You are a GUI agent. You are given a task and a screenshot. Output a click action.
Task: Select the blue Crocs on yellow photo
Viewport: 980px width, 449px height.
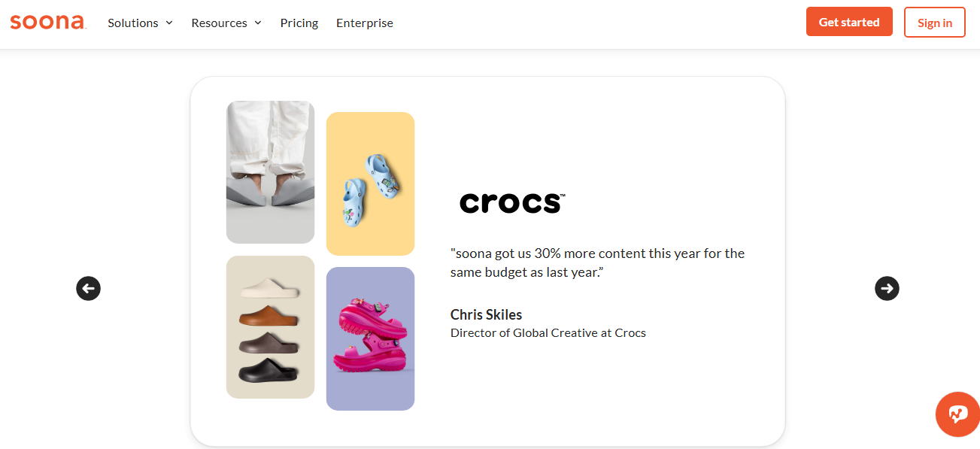[370, 184]
